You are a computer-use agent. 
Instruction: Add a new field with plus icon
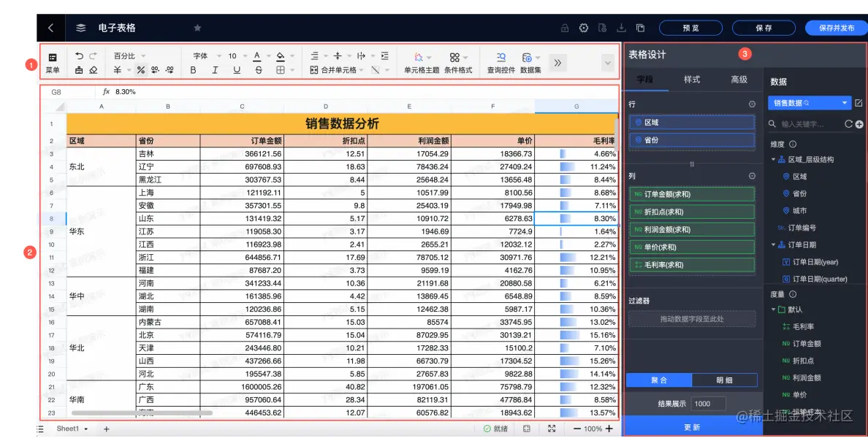(x=859, y=124)
